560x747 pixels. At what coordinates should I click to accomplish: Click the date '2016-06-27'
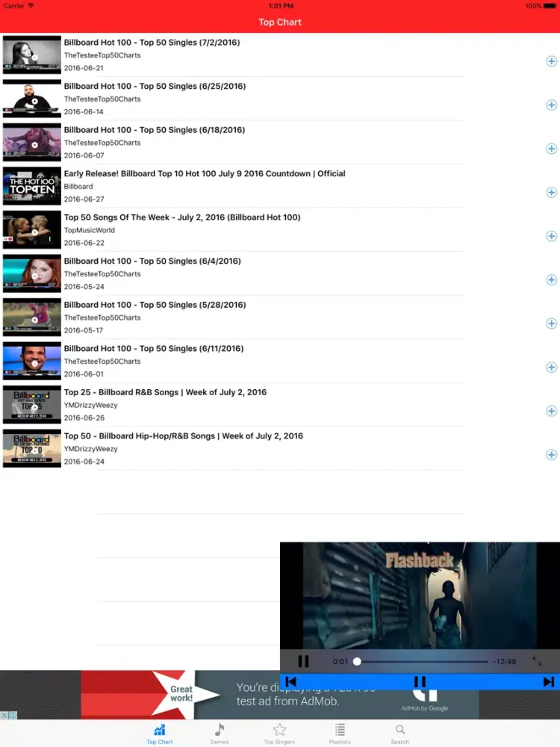[x=84, y=199]
